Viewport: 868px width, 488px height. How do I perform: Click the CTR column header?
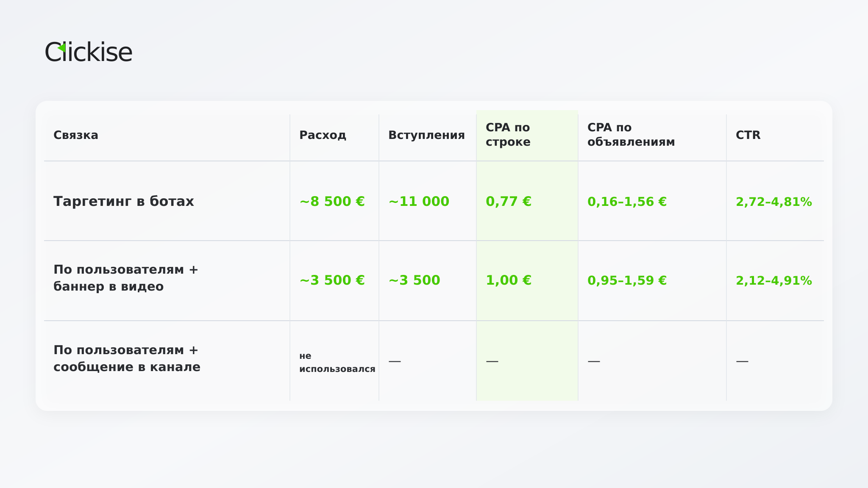[748, 135]
